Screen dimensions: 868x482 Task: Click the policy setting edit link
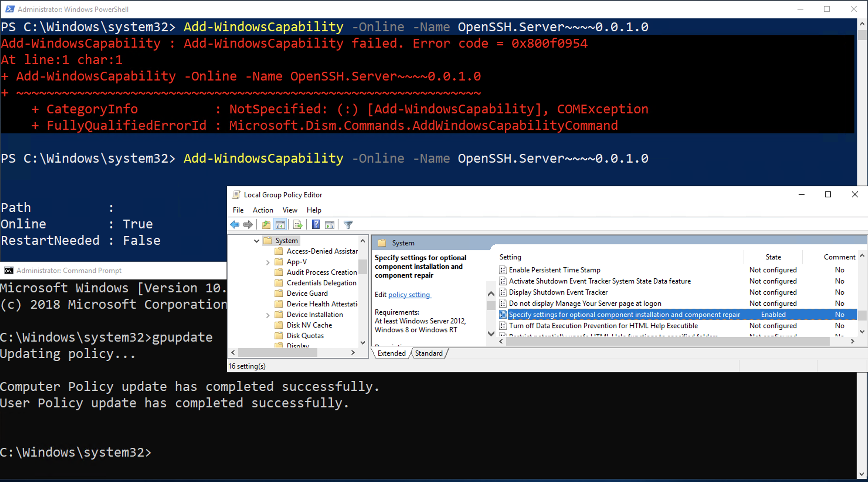click(x=409, y=294)
